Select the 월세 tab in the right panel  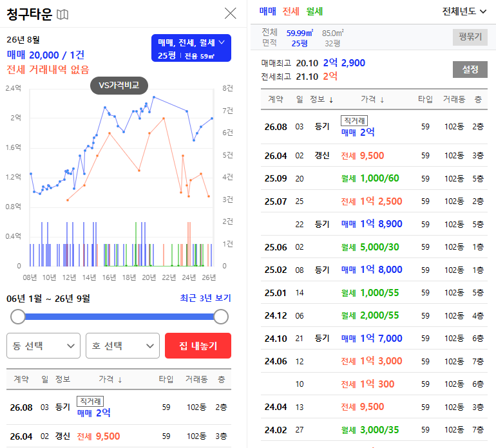click(314, 12)
